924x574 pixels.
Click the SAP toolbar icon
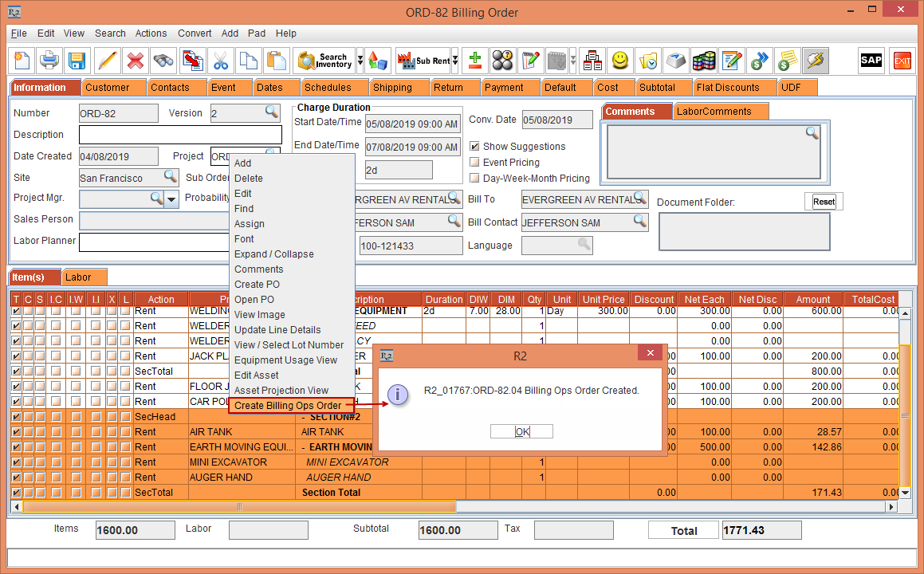tap(871, 61)
